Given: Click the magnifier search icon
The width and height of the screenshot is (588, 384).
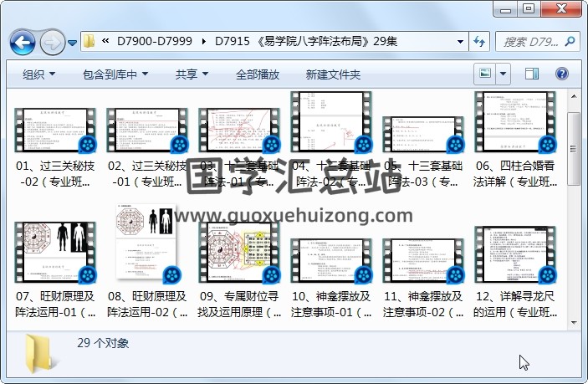Looking at the screenshot, I should tap(570, 41).
